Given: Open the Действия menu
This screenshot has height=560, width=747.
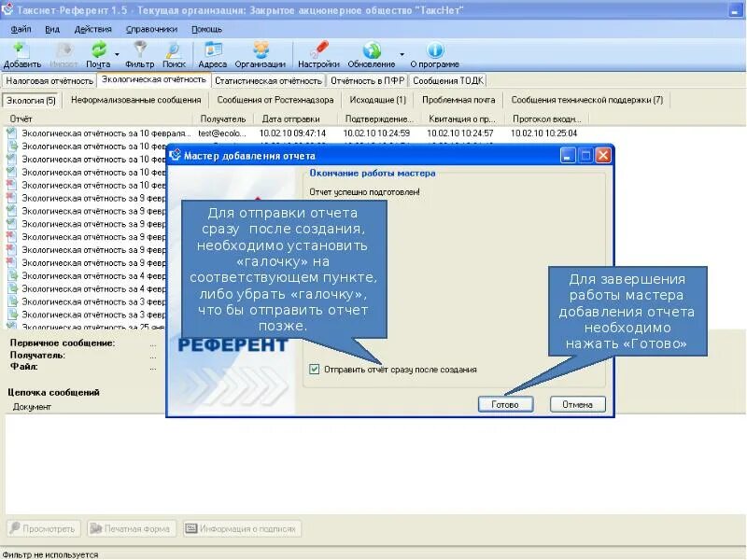Looking at the screenshot, I should [x=92, y=29].
